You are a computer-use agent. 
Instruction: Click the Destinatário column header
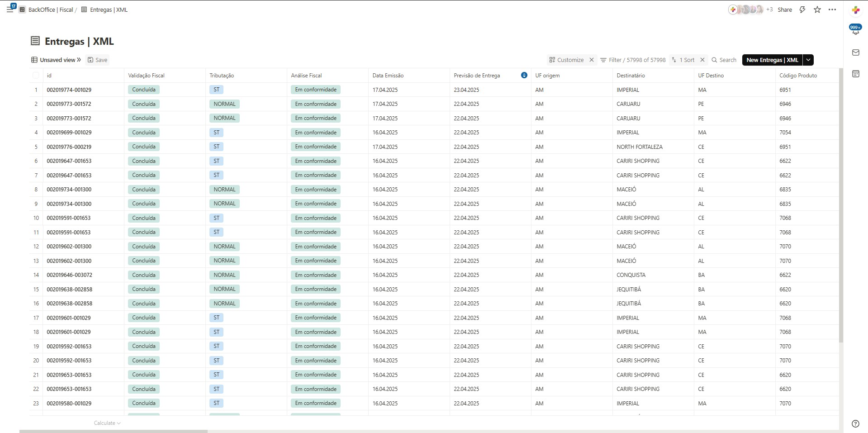point(653,76)
